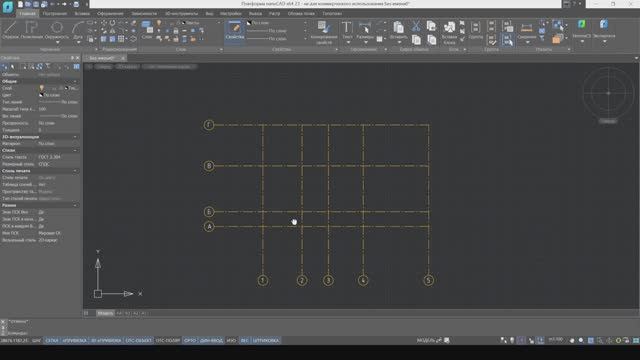Toggle ДИН-ВВОД dynamic input
The width and height of the screenshot is (640, 360).
tap(211, 340)
